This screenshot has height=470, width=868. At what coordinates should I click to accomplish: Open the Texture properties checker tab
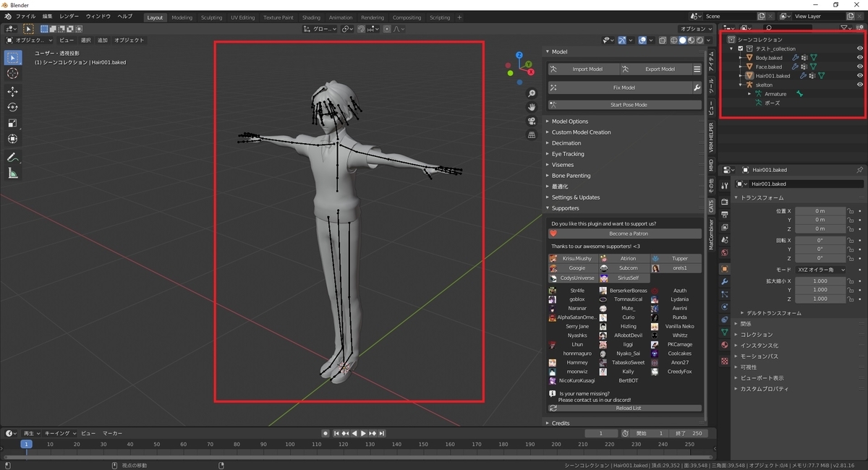(724, 360)
